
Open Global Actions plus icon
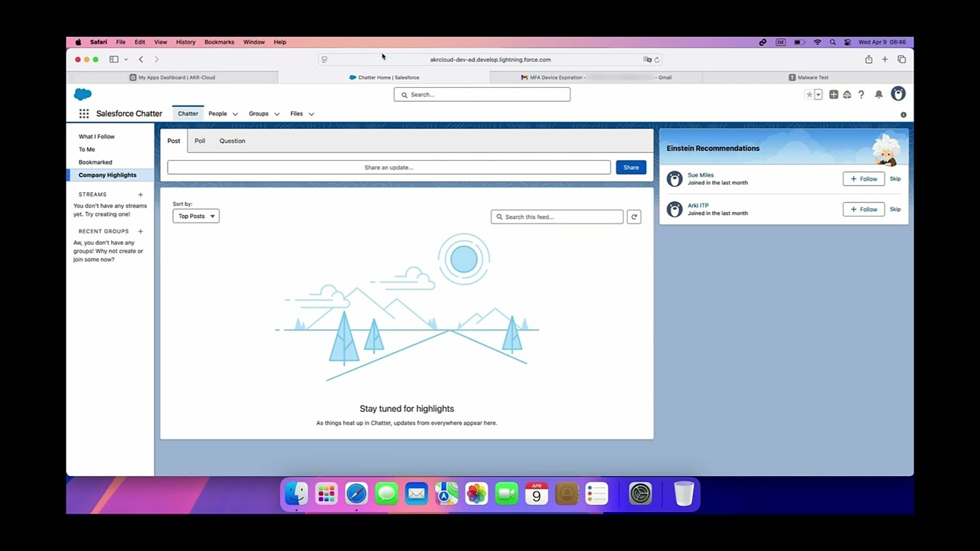click(x=834, y=94)
